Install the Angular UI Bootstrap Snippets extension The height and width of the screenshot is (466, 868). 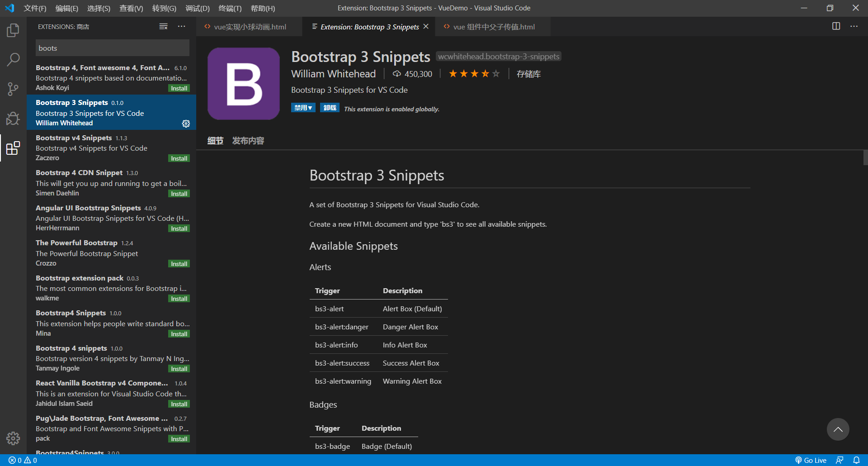pos(179,228)
